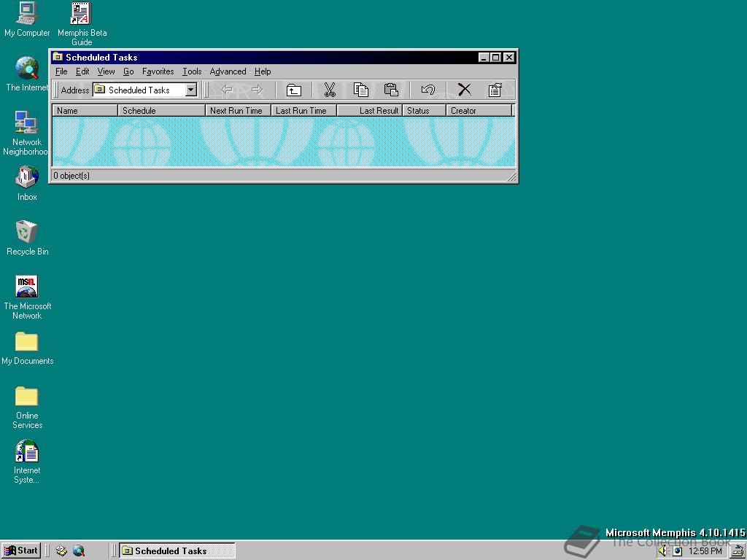Click the Scheduled Tasks title bar icon
747x560 pixels.
click(58, 57)
